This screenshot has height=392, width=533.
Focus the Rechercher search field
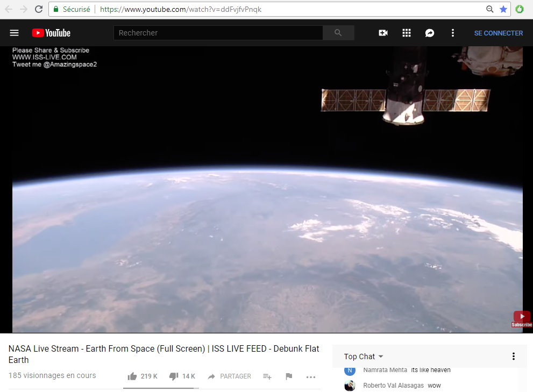(218, 33)
